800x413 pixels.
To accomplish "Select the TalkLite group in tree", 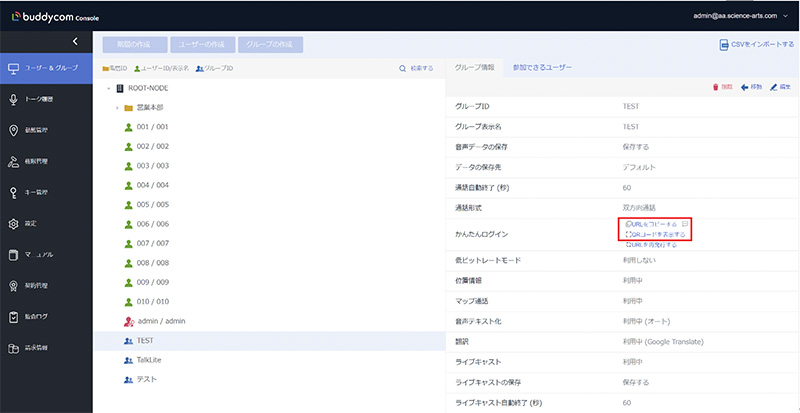I will pyautogui.click(x=151, y=360).
